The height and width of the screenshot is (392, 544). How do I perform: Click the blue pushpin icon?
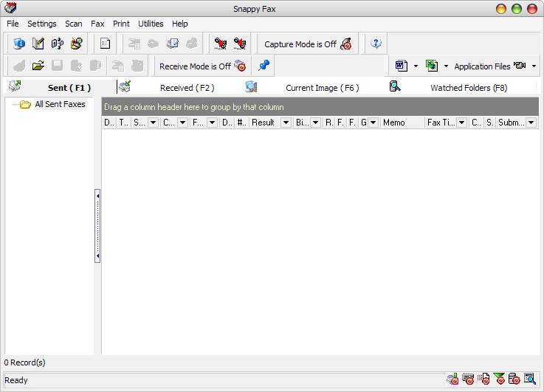264,65
